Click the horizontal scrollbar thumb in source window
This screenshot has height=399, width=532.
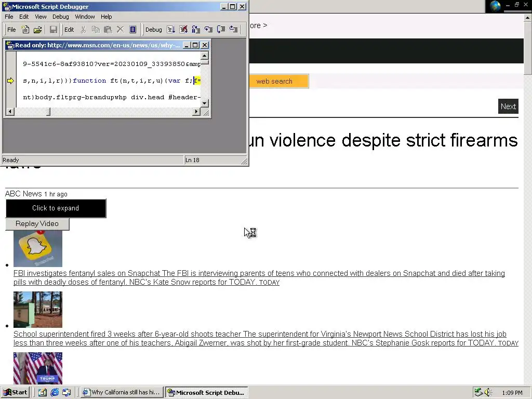(48, 111)
